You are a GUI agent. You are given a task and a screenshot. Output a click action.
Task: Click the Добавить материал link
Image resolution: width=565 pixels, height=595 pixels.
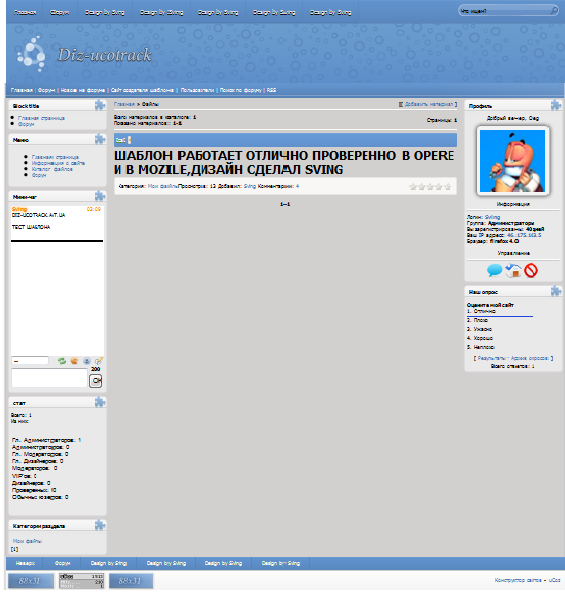429,104
